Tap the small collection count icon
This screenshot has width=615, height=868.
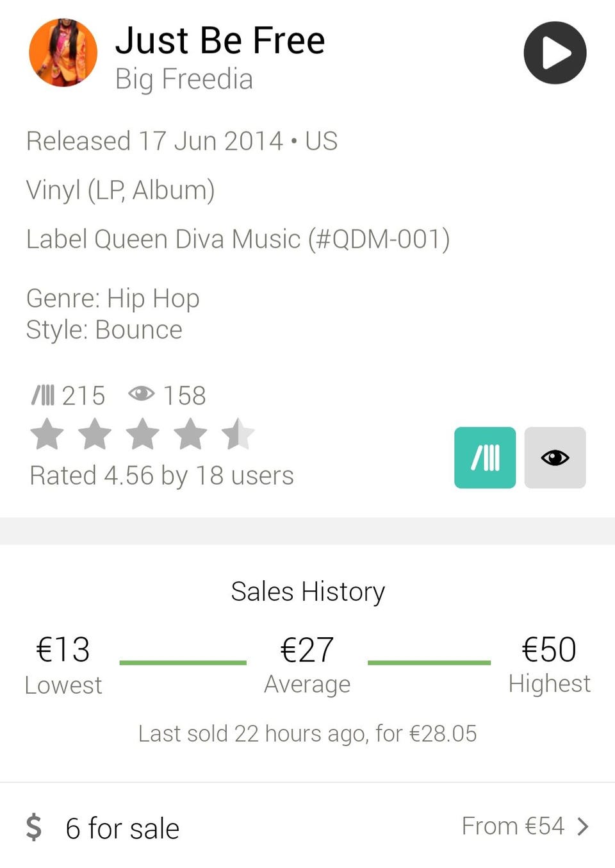click(x=44, y=396)
